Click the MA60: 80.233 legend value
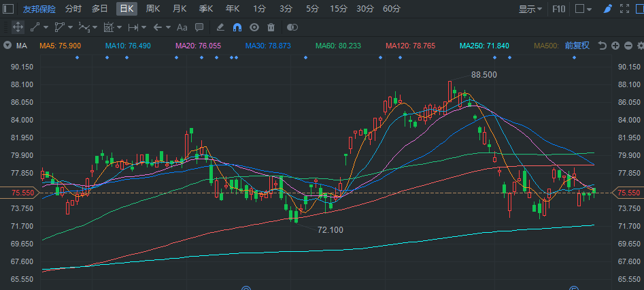 pos(338,46)
